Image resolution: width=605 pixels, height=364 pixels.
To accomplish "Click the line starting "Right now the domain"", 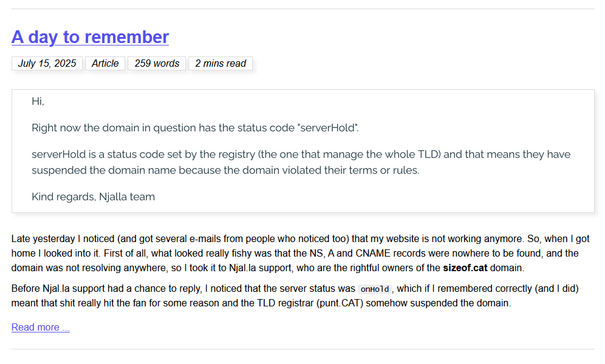I will pyautogui.click(x=195, y=128).
